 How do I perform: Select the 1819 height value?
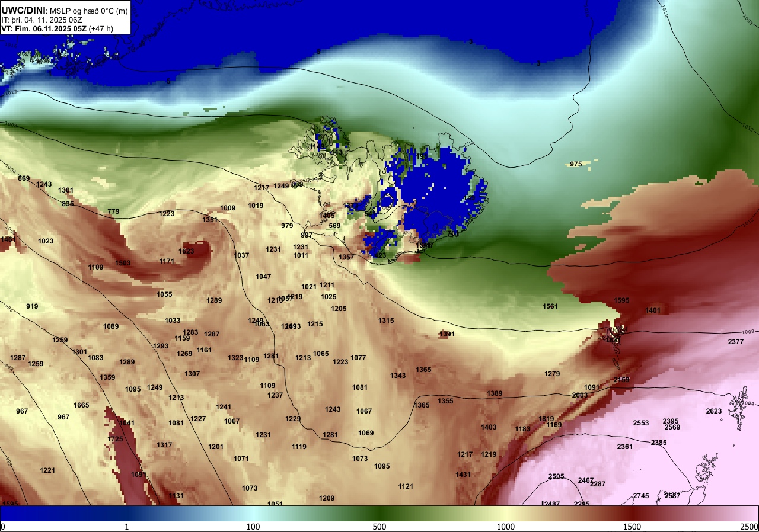pos(546,419)
